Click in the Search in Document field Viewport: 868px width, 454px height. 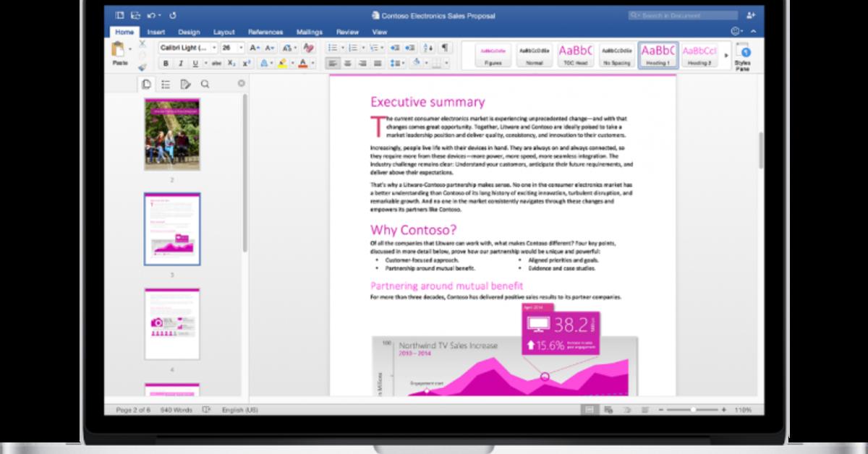(x=683, y=14)
